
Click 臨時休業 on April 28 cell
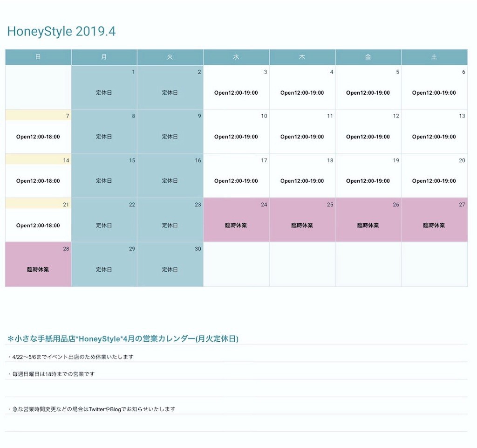coord(38,269)
